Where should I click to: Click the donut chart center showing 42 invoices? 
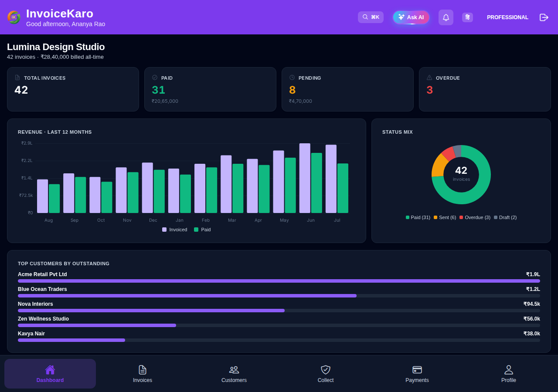(x=461, y=174)
